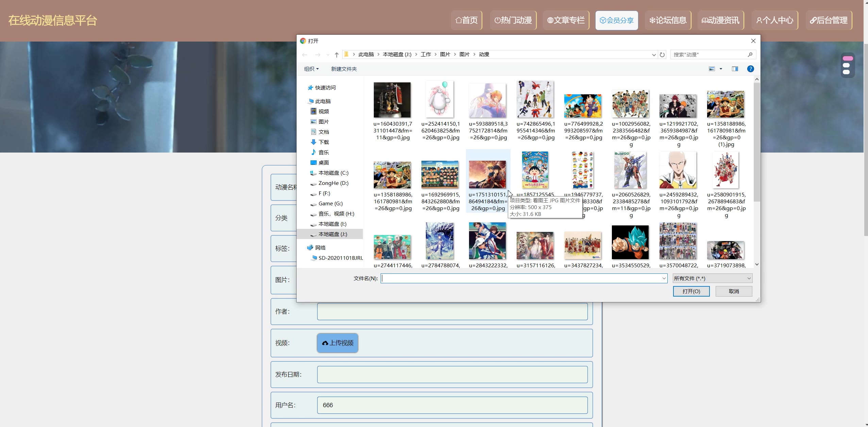The width and height of the screenshot is (868, 427).
Task: Expand recent locations dropdown
Action: [328, 55]
